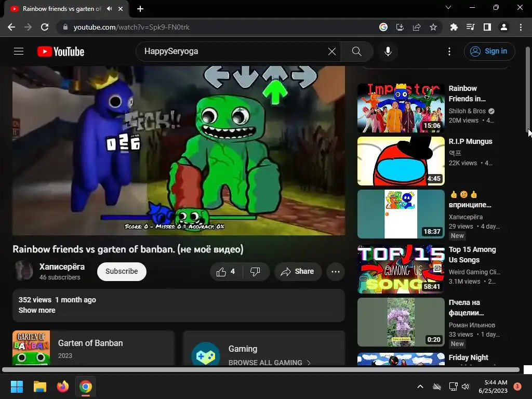Open the YouTube guide hamburger menu

tap(19, 51)
